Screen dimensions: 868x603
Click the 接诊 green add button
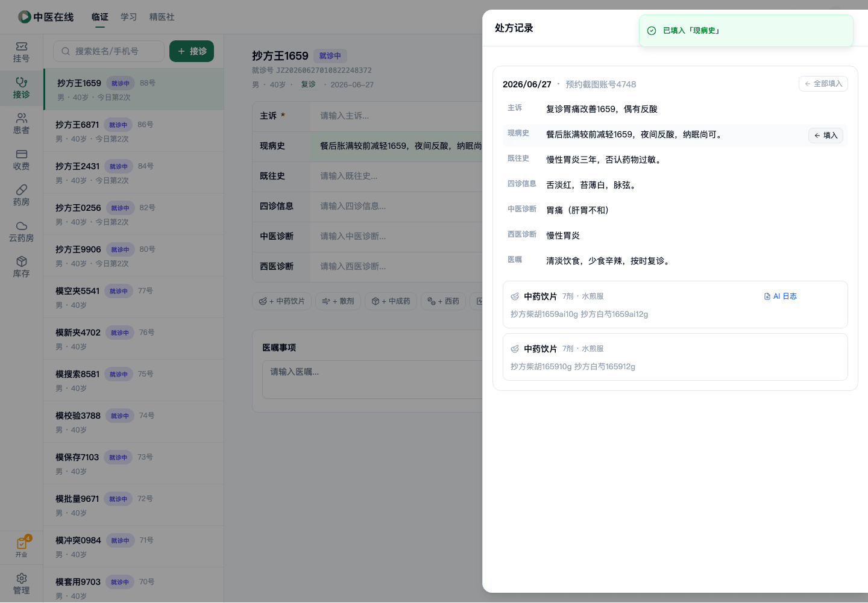click(x=192, y=51)
